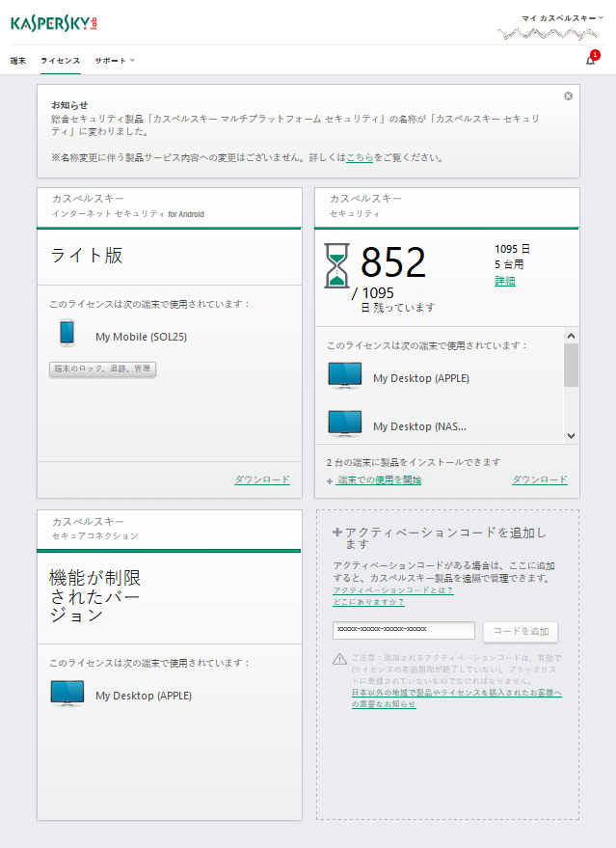The width and height of the screenshot is (616, 848).
Task: Click the 端末のロック、追跡、管理 button
Action: click(x=102, y=369)
